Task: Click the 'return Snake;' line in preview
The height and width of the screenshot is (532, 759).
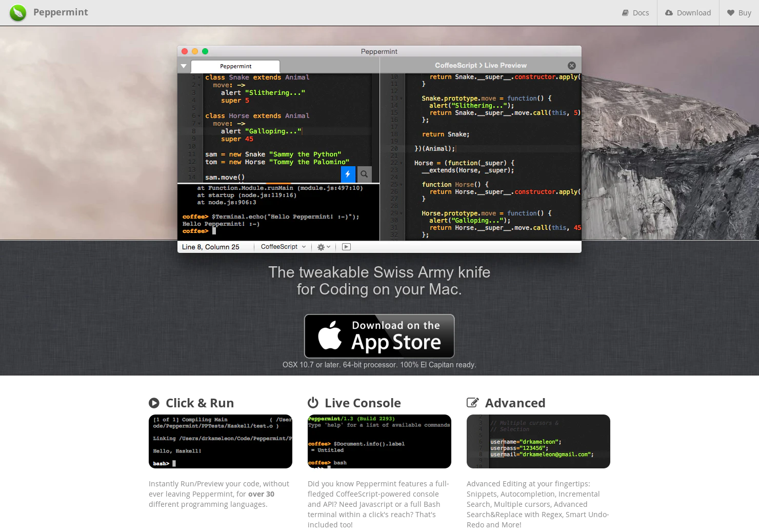Action: (x=446, y=134)
